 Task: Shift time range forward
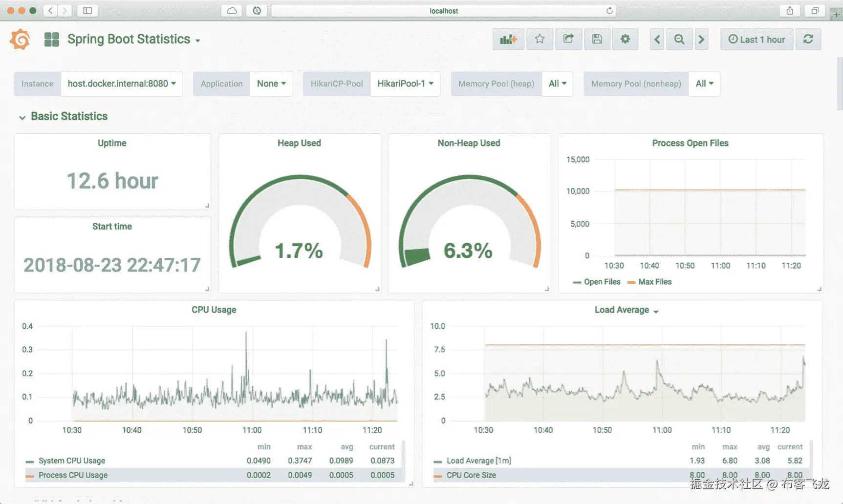tap(701, 39)
